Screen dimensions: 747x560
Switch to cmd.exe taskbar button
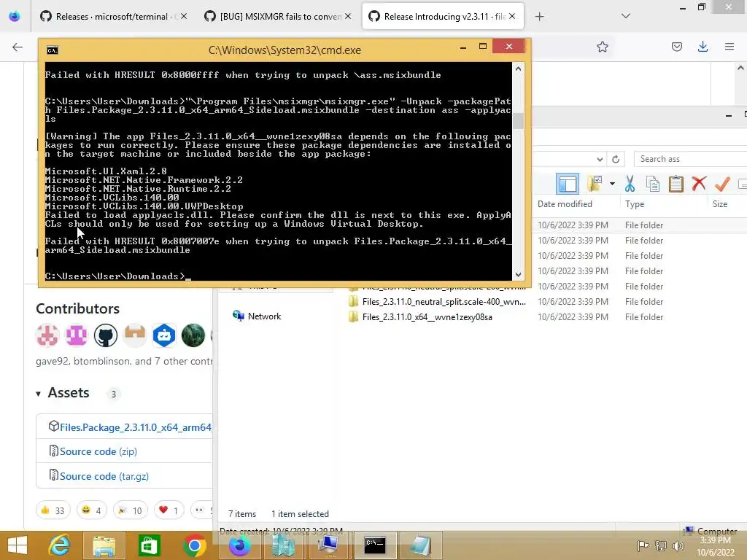coord(375,545)
